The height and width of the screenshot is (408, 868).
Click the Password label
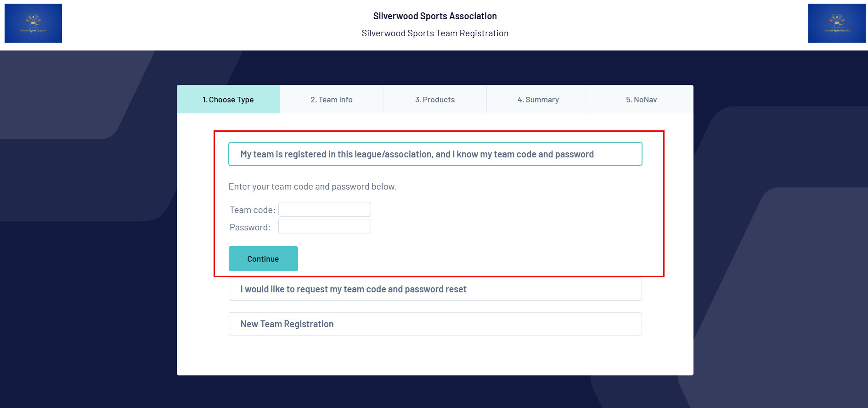point(250,227)
